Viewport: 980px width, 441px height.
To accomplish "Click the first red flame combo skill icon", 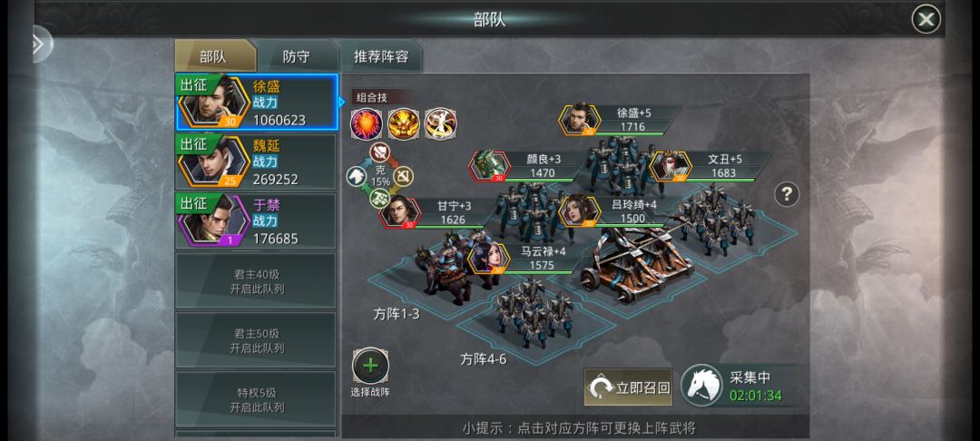I will coord(367,123).
